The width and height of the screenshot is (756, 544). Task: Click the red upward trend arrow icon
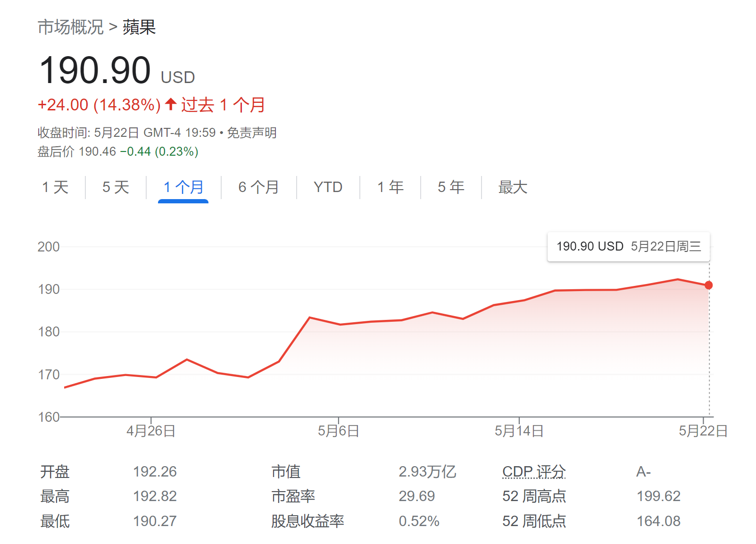point(171,105)
